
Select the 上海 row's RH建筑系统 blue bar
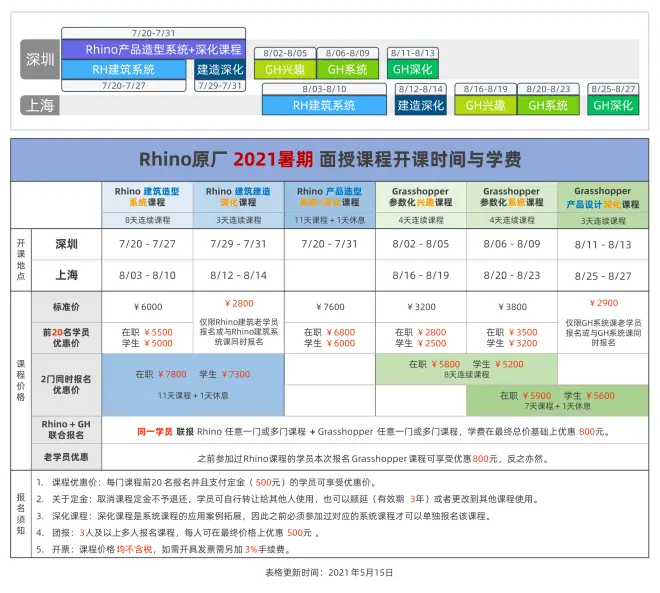324,105
